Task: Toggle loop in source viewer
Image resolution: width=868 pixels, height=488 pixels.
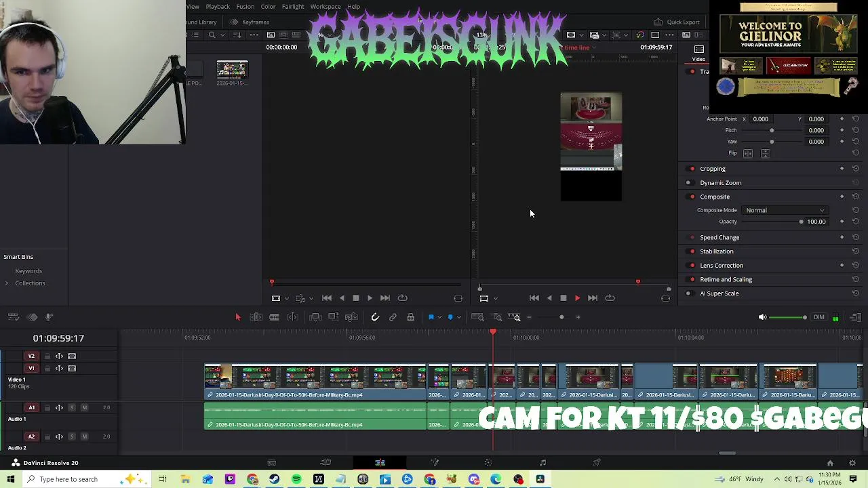Action: coord(402,298)
